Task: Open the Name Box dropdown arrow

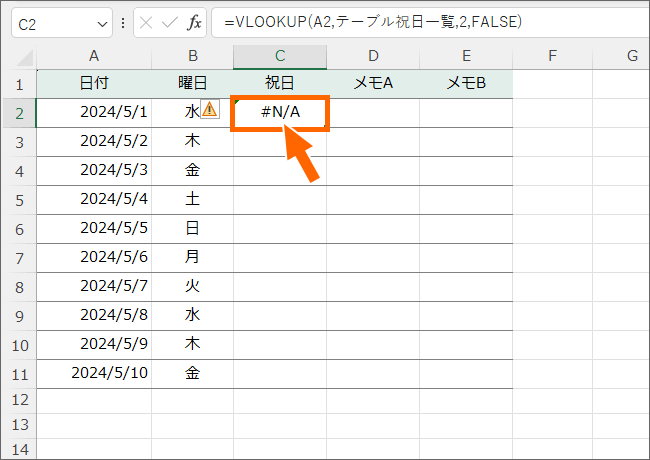Action: [x=102, y=24]
